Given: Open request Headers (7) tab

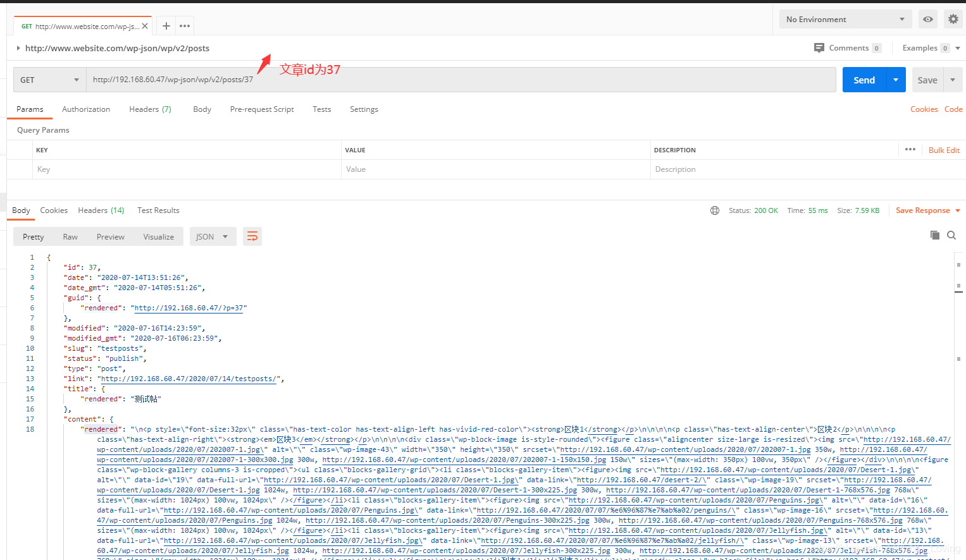Looking at the screenshot, I should [x=150, y=109].
